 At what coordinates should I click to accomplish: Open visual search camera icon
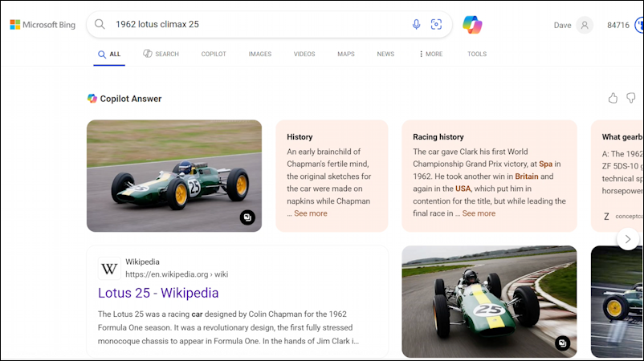coord(436,25)
